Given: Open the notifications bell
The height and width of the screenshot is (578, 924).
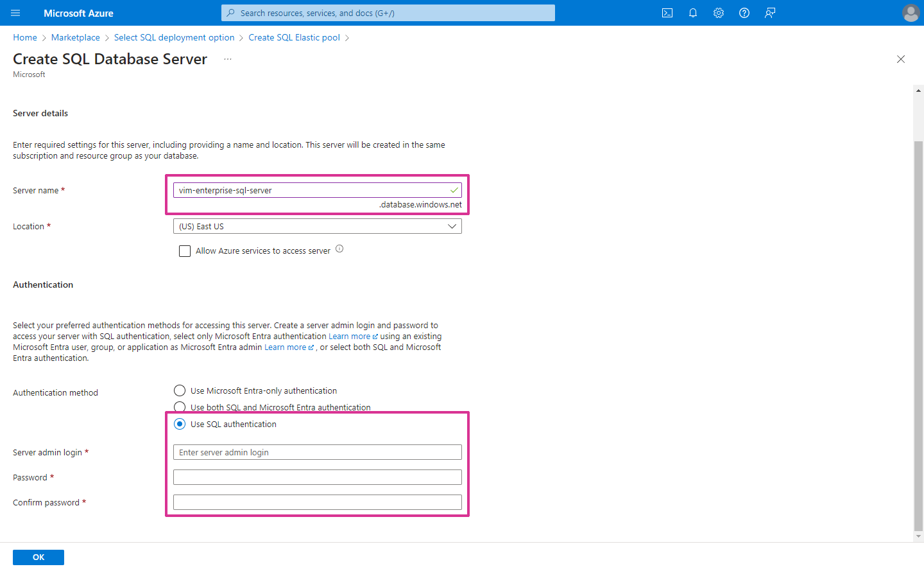Looking at the screenshot, I should coord(693,13).
